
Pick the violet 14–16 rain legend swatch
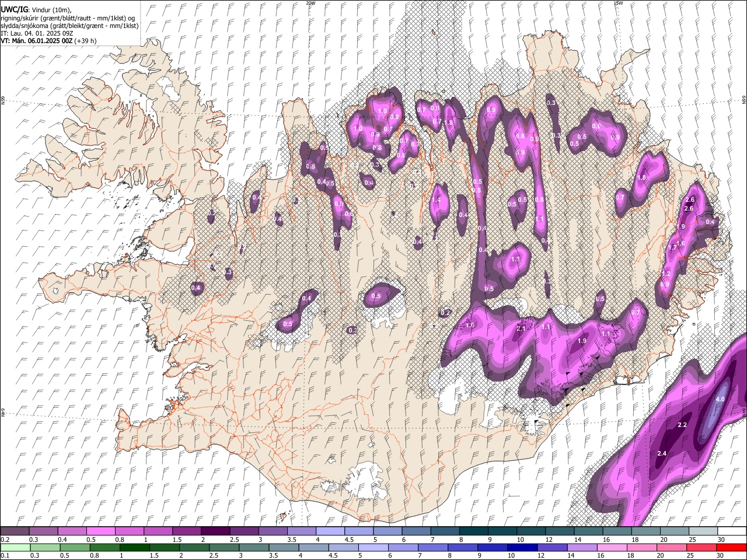pyautogui.click(x=582, y=547)
